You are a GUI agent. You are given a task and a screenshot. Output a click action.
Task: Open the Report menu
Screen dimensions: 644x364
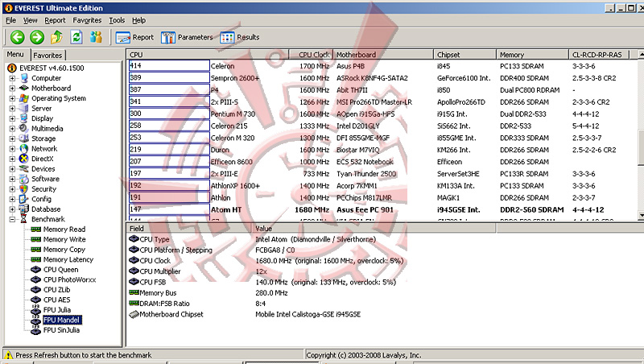click(x=55, y=20)
